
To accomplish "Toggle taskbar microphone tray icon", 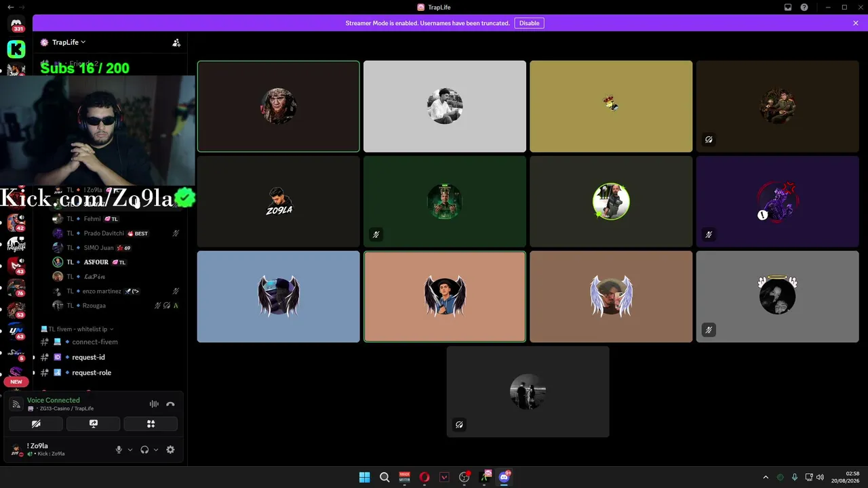I will tap(794, 477).
